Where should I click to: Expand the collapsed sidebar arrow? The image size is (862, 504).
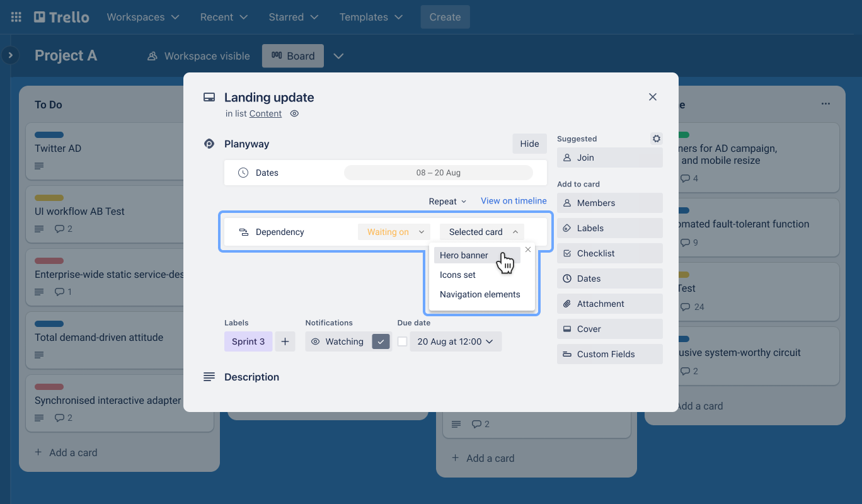[10, 55]
